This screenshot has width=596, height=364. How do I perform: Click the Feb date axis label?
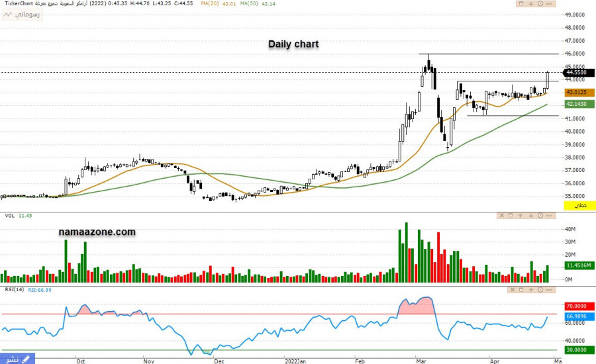point(360,361)
